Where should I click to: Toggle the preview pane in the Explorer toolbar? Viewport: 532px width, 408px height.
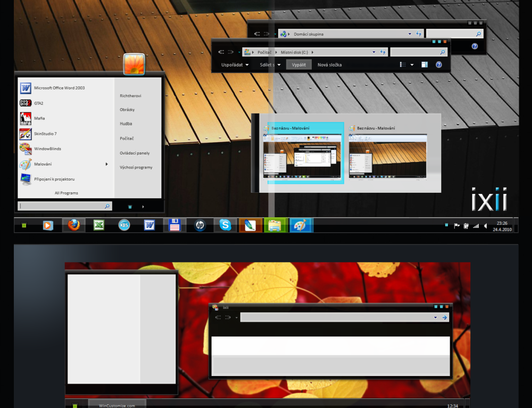click(x=425, y=64)
